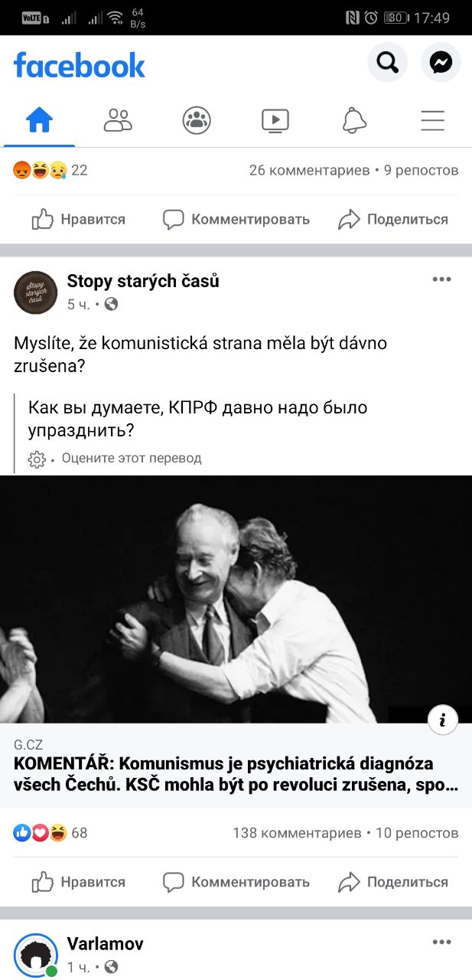This screenshot has width=472, height=980.
Task: Share the top post via Поделиться
Action: [x=393, y=219]
